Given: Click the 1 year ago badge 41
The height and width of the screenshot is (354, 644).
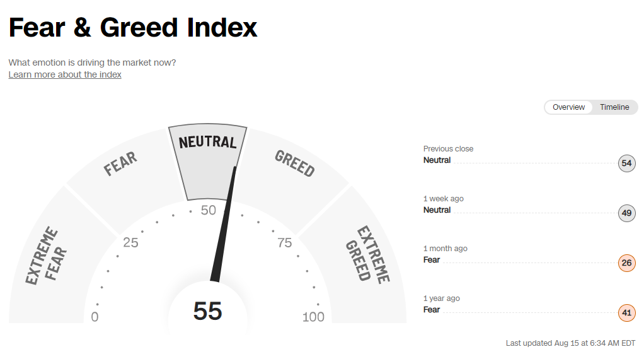Looking at the screenshot, I should click(x=626, y=313).
